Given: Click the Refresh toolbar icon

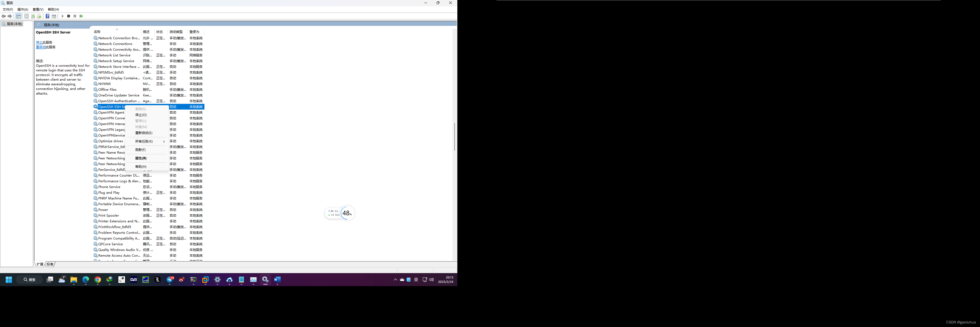Looking at the screenshot, I should point(33,16).
